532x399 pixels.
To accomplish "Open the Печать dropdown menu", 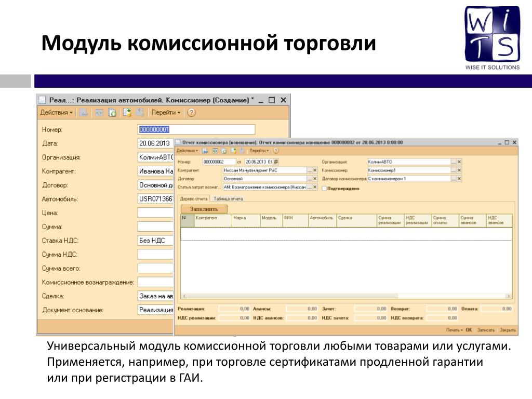I will pos(454,330).
